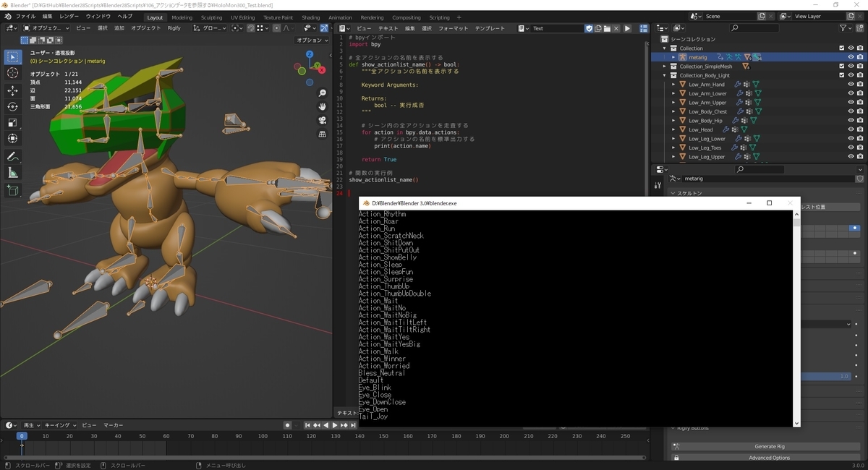Hide the Low_Head object with its eye icon
The width and height of the screenshot is (868, 470).
coord(851,129)
